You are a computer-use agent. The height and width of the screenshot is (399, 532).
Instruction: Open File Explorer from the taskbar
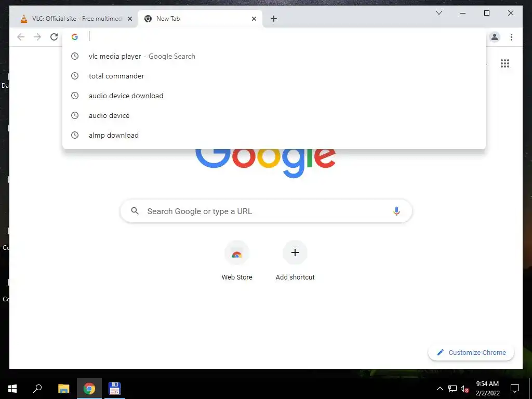click(x=63, y=389)
